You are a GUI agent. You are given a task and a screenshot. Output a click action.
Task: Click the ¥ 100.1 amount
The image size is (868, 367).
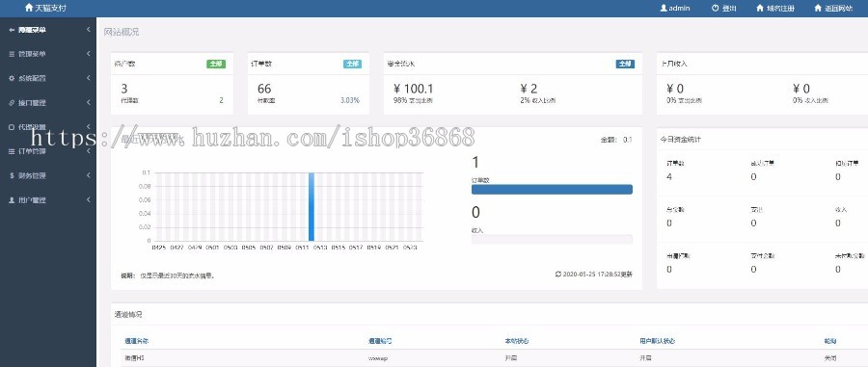click(x=413, y=89)
